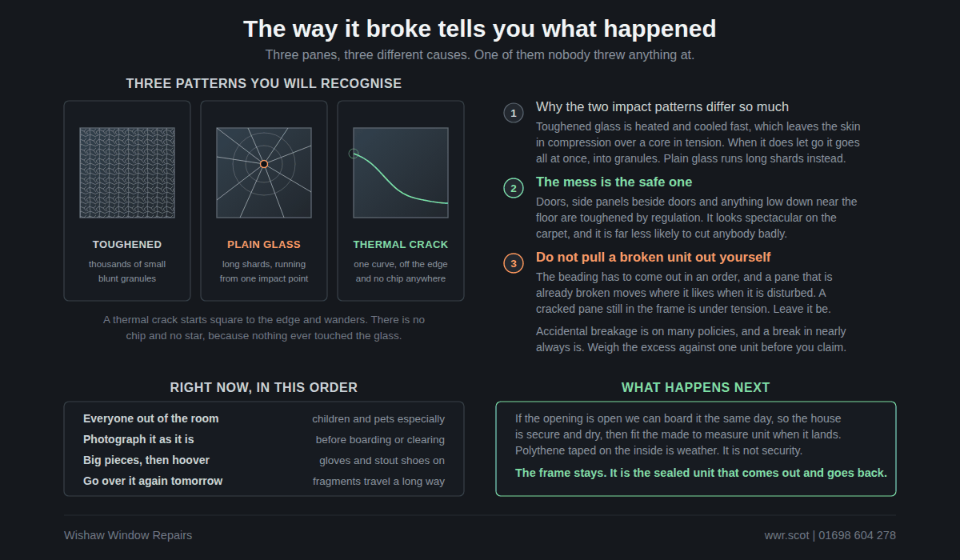This screenshot has width=960, height=560.
Task: Click the small circle at thermal crack start
Action: click(x=354, y=154)
